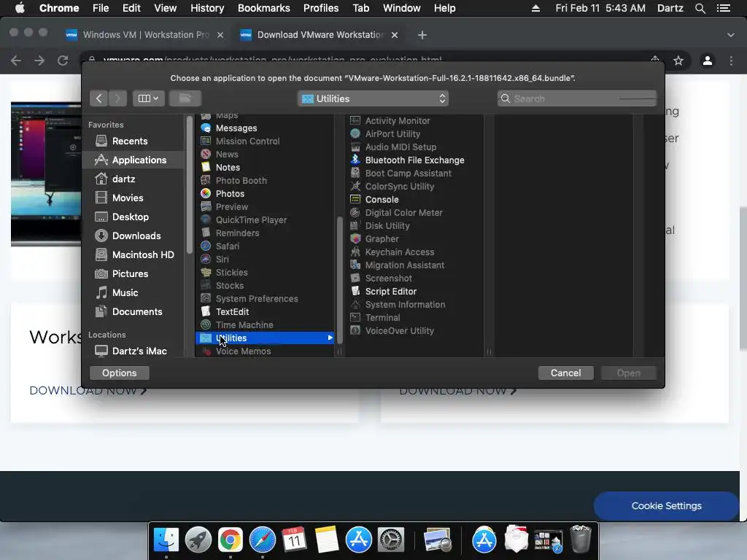The width and height of the screenshot is (747, 560).
Task: Click the Open button
Action: click(x=628, y=373)
